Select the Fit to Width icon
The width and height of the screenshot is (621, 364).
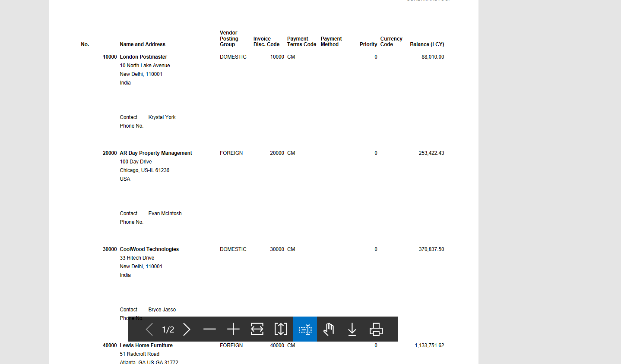click(257, 329)
